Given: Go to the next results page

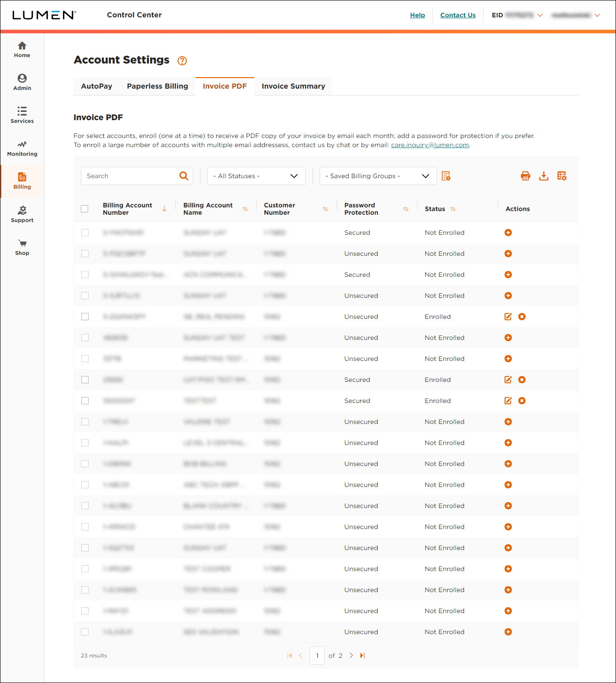Looking at the screenshot, I should pyautogui.click(x=351, y=656).
